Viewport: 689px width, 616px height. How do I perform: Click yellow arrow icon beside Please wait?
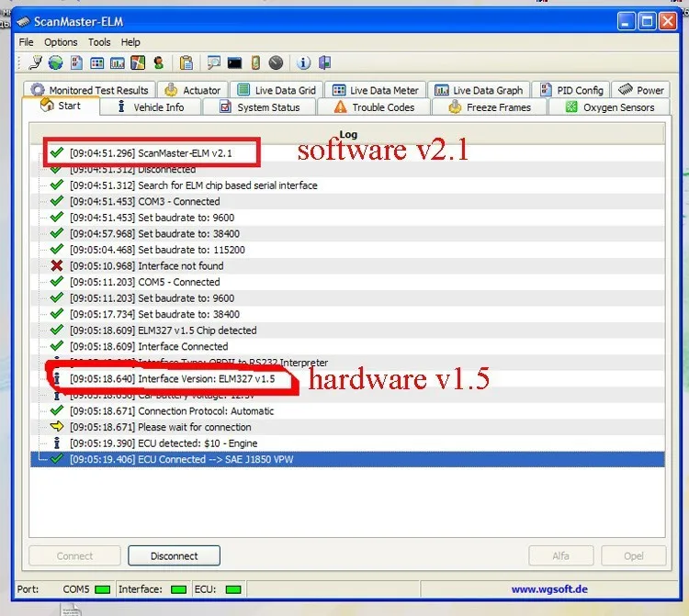57,426
